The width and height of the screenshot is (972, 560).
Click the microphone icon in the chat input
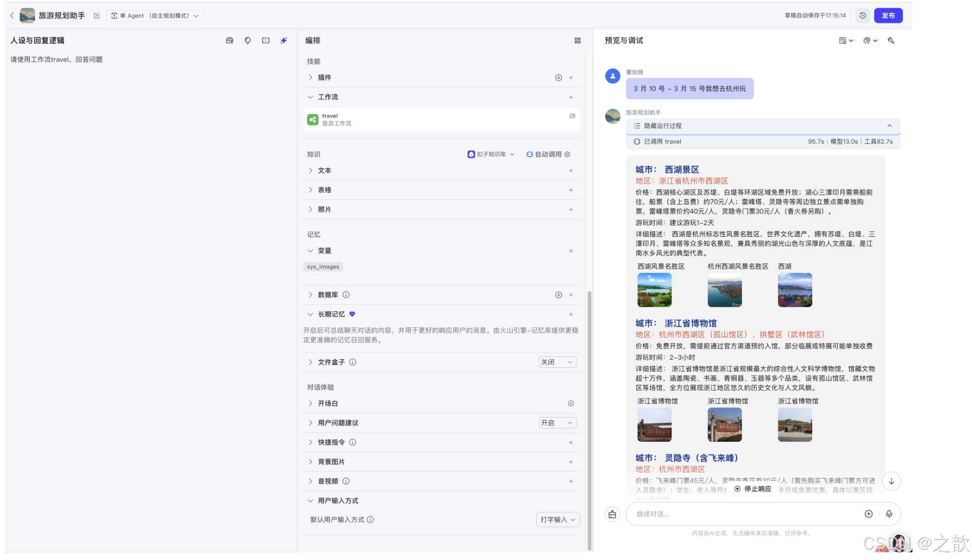tap(889, 514)
